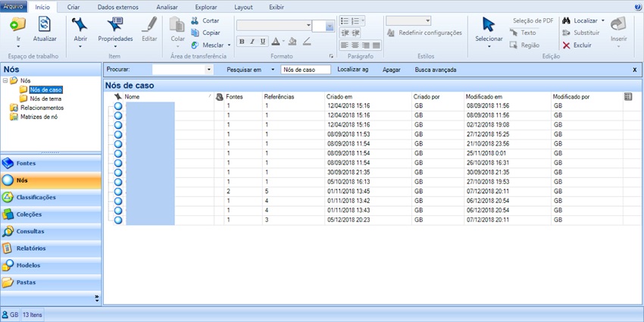Click the Excluir delete icon

[x=567, y=45]
